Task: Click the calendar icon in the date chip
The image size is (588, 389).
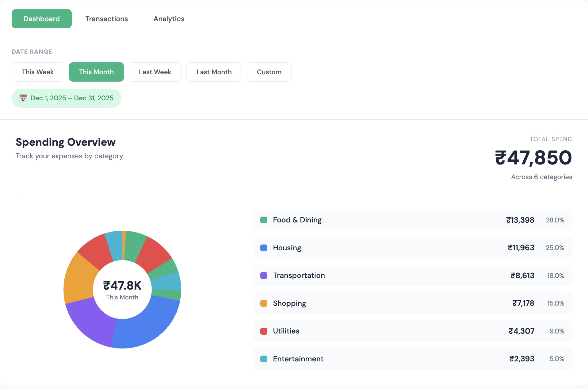Action: pos(23,98)
